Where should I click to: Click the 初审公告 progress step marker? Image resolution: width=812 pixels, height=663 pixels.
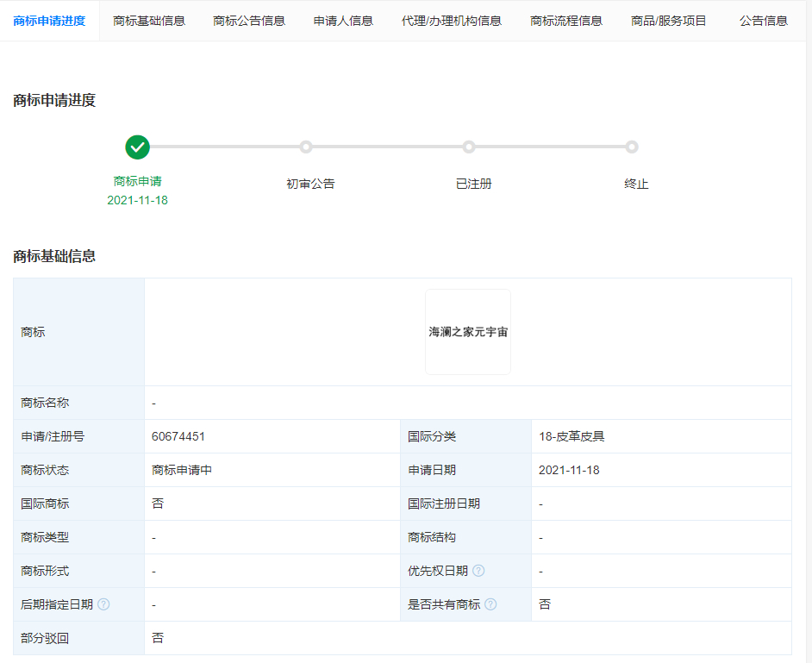(306, 147)
